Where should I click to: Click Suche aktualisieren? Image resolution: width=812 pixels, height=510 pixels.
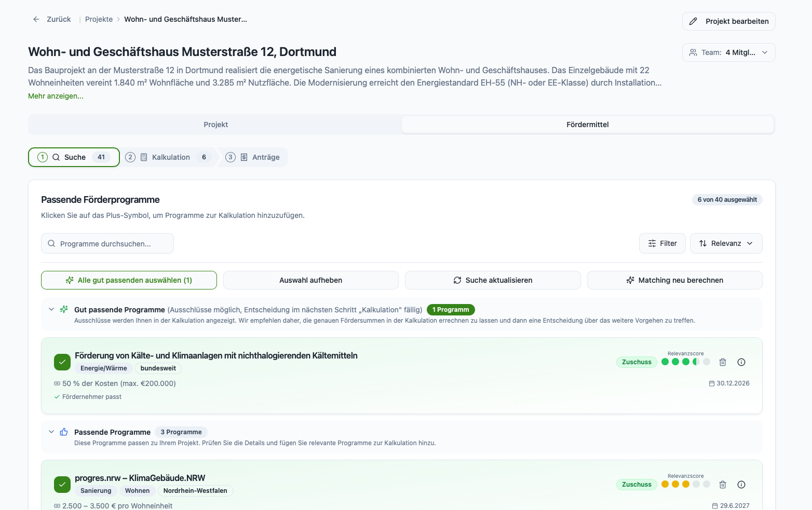click(x=493, y=280)
